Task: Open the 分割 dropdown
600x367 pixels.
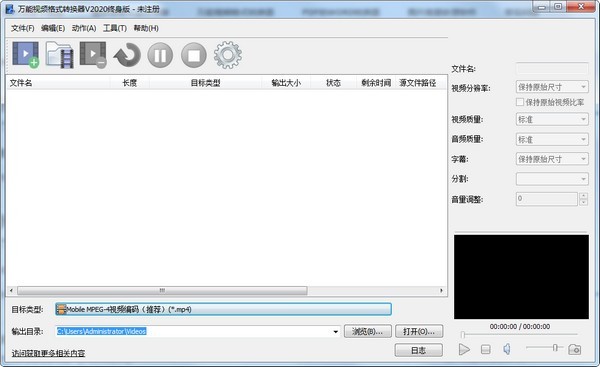Action: pos(552,179)
